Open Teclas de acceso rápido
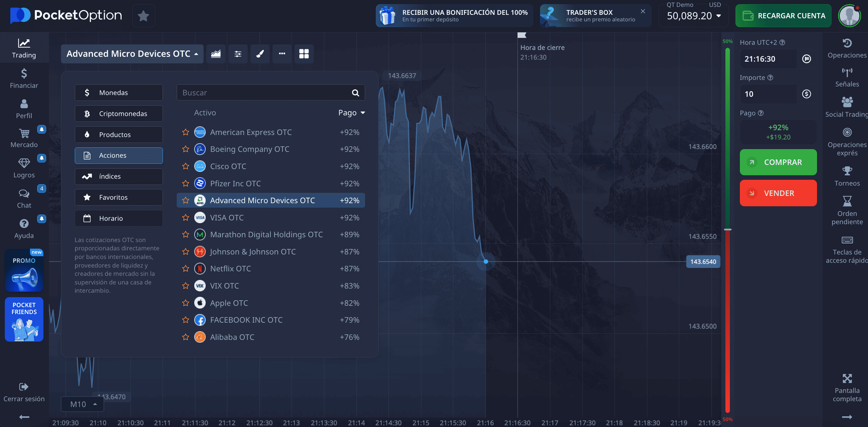 (847, 250)
